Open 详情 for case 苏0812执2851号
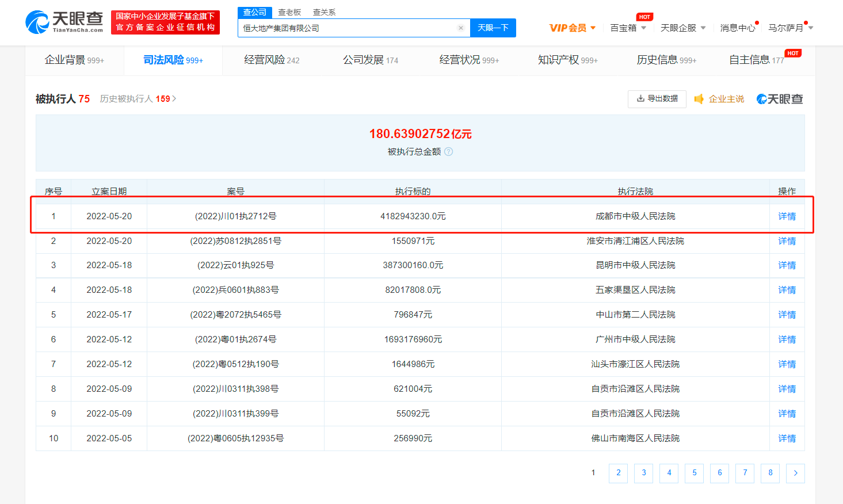Viewport: 843px width, 504px height. point(787,241)
